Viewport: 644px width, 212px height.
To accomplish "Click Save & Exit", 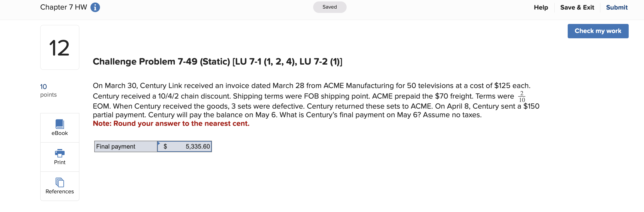I will [x=577, y=7].
